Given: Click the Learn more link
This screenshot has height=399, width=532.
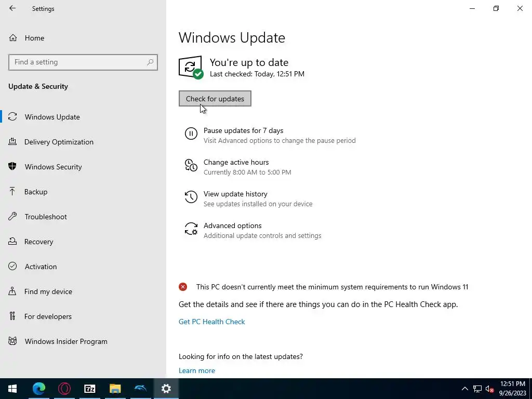Looking at the screenshot, I should [x=197, y=370].
